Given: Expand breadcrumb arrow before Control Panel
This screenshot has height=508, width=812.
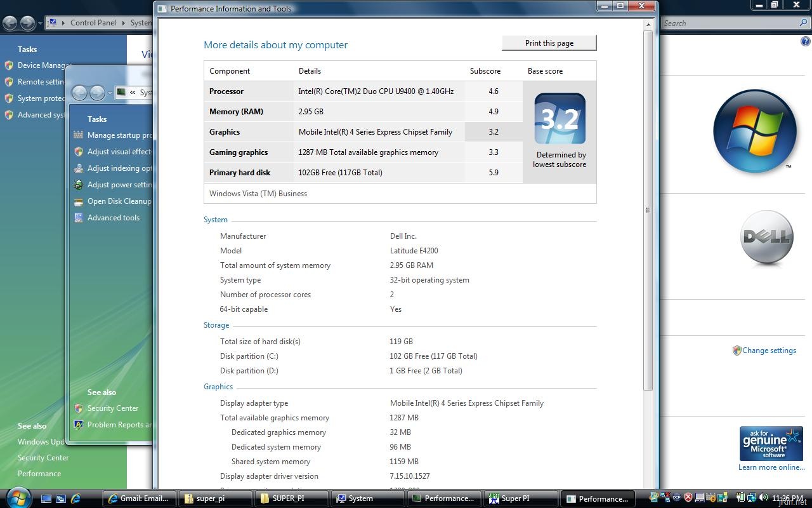Looking at the screenshot, I should (x=64, y=23).
